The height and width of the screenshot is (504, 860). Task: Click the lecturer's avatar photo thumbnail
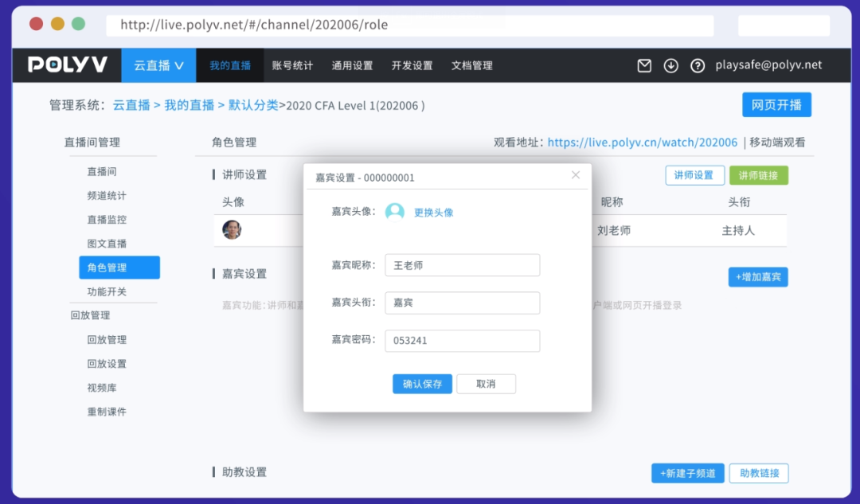click(x=232, y=230)
